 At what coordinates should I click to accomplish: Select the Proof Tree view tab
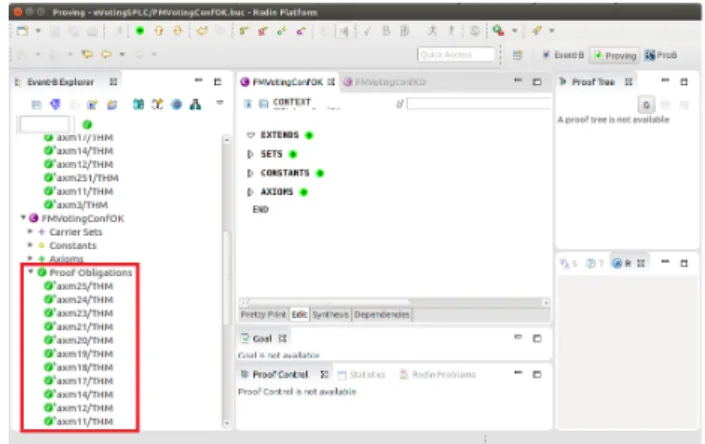pyautogui.click(x=594, y=82)
